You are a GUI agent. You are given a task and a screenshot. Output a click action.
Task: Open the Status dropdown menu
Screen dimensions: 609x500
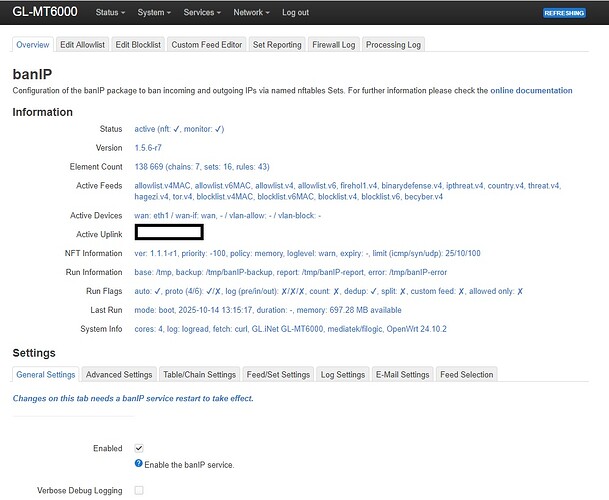click(110, 13)
